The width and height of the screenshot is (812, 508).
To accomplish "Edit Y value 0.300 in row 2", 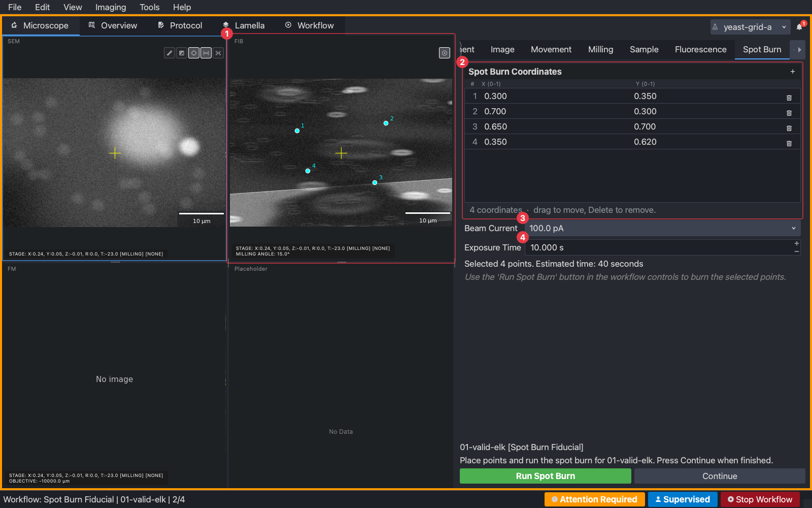I will click(x=645, y=111).
